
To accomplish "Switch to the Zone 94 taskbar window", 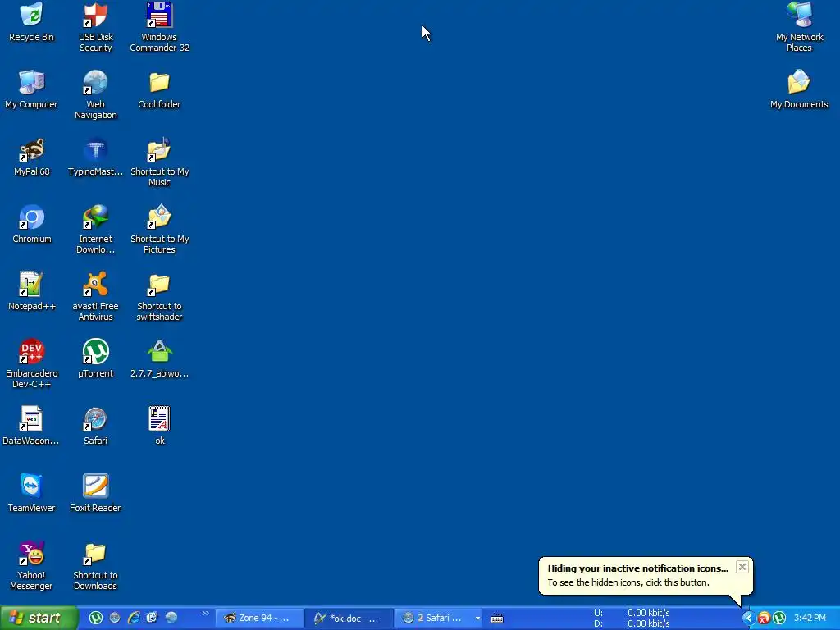I will coord(258,619).
